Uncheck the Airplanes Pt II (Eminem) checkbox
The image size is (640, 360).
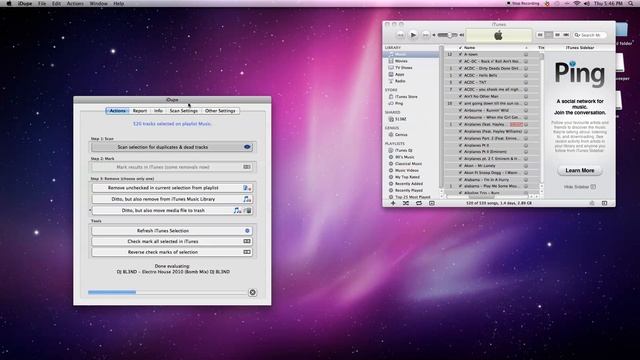[460, 152]
